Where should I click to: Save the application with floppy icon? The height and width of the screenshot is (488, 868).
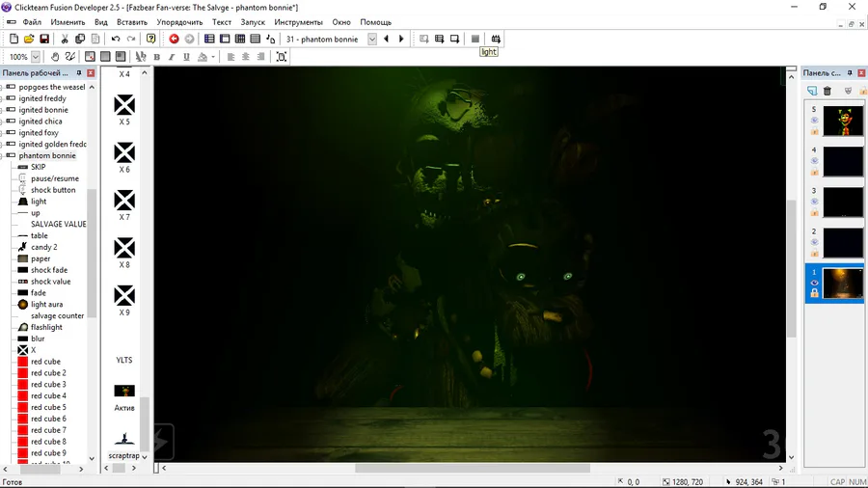click(x=44, y=39)
